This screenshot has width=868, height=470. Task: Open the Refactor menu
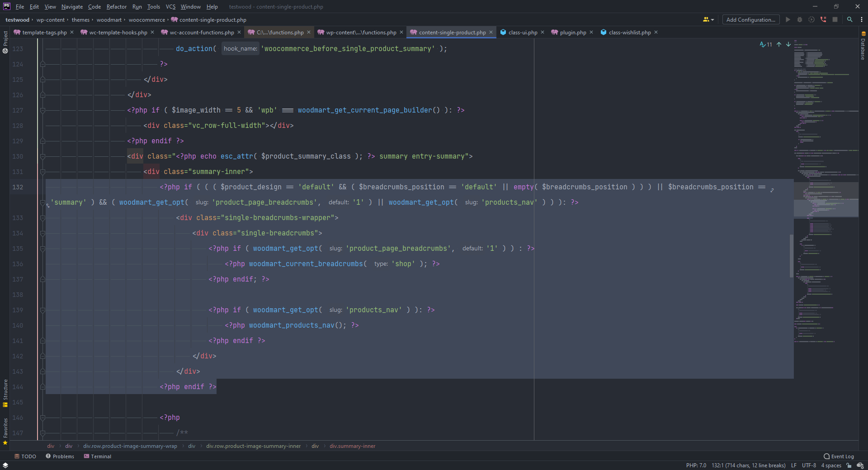pyautogui.click(x=116, y=7)
